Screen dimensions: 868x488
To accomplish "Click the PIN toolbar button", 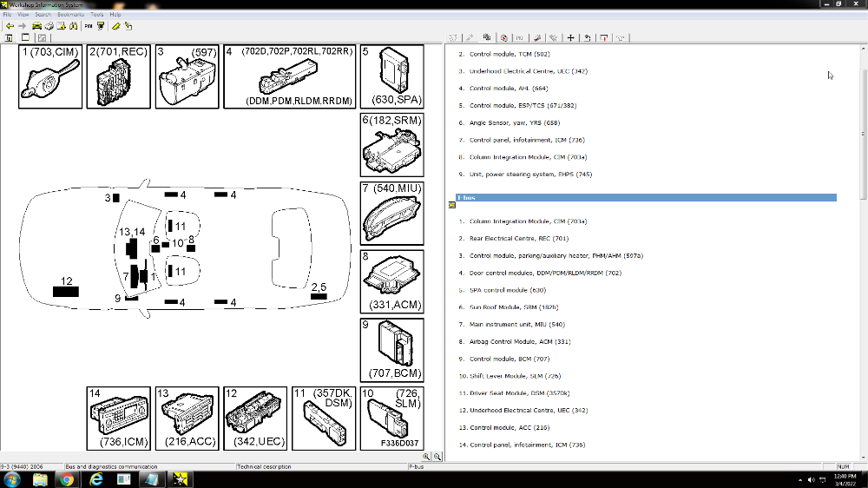I will 88,26.
